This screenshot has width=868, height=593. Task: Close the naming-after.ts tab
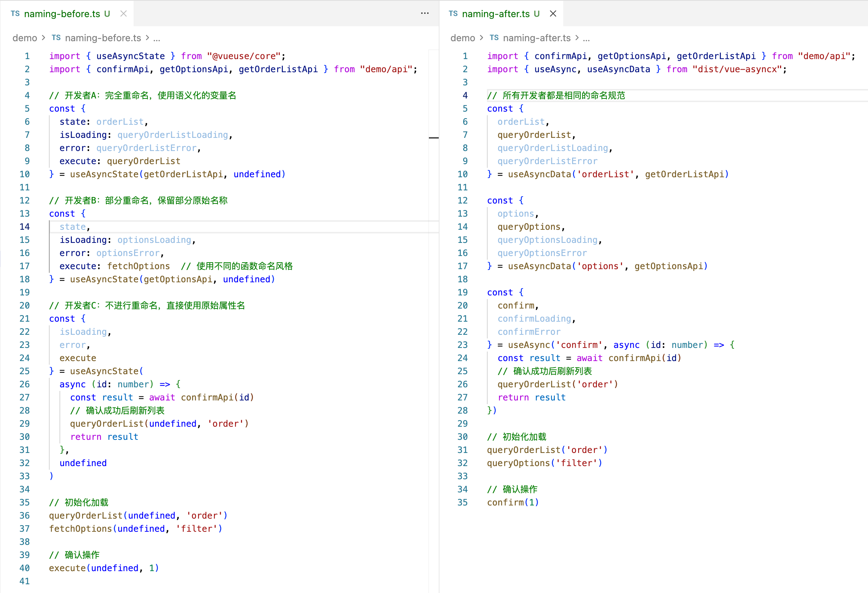point(553,14)
